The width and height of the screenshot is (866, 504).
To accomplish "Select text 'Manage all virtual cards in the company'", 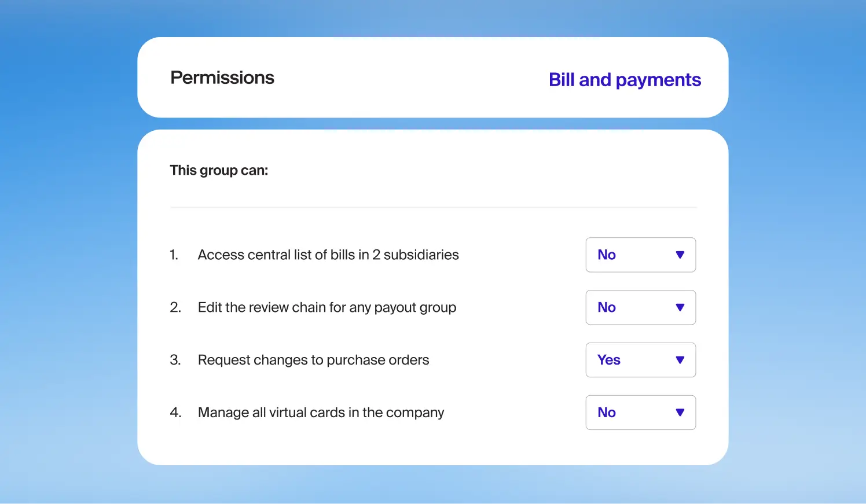I will [321, 413].
